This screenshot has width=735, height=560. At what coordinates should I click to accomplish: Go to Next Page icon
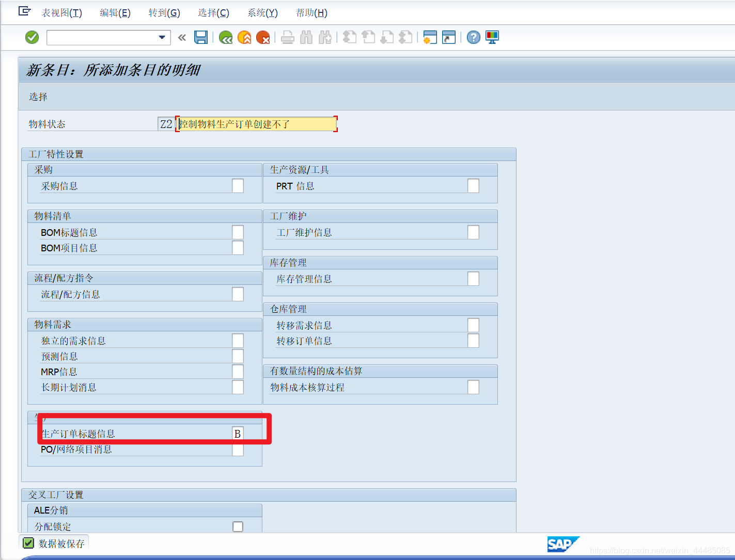(x=387, y=37)
